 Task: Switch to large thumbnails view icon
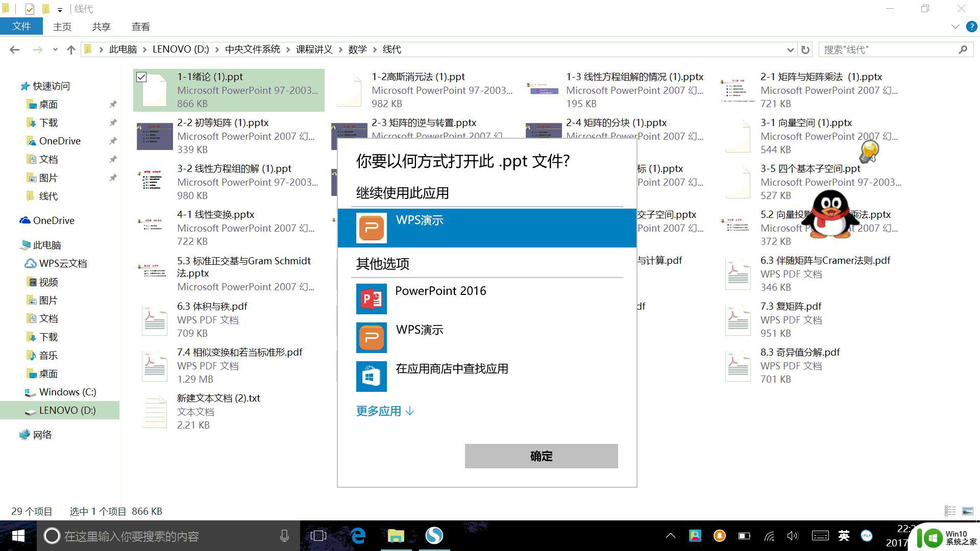coord(967,511)
